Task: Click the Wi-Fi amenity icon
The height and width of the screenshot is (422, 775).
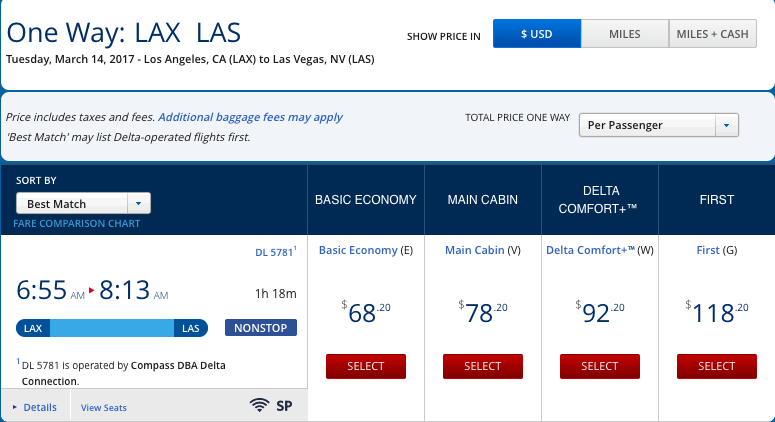Action: [259, 405]
